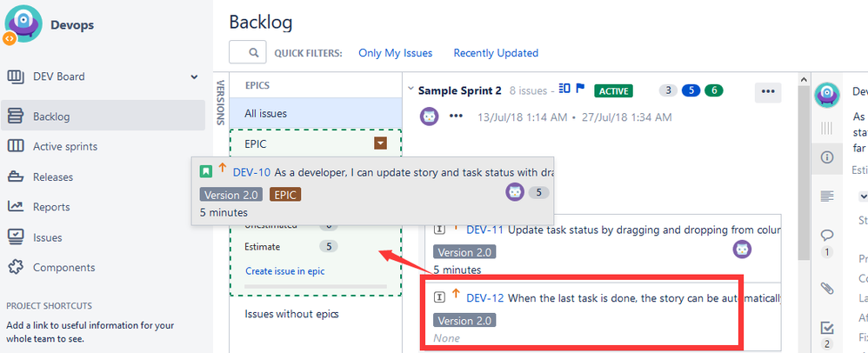Click the assignee avatar on the DEV-10 card

[515, 192]
